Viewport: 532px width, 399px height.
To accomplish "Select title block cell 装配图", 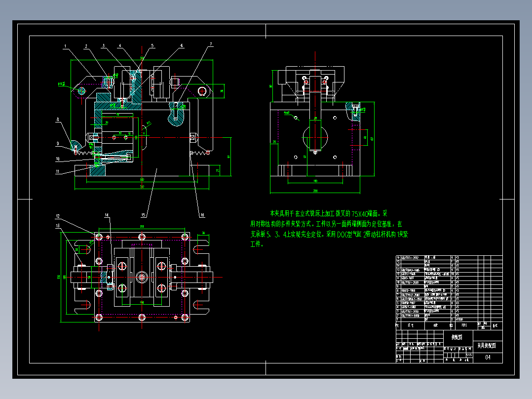I will click(x=456, y=337).
